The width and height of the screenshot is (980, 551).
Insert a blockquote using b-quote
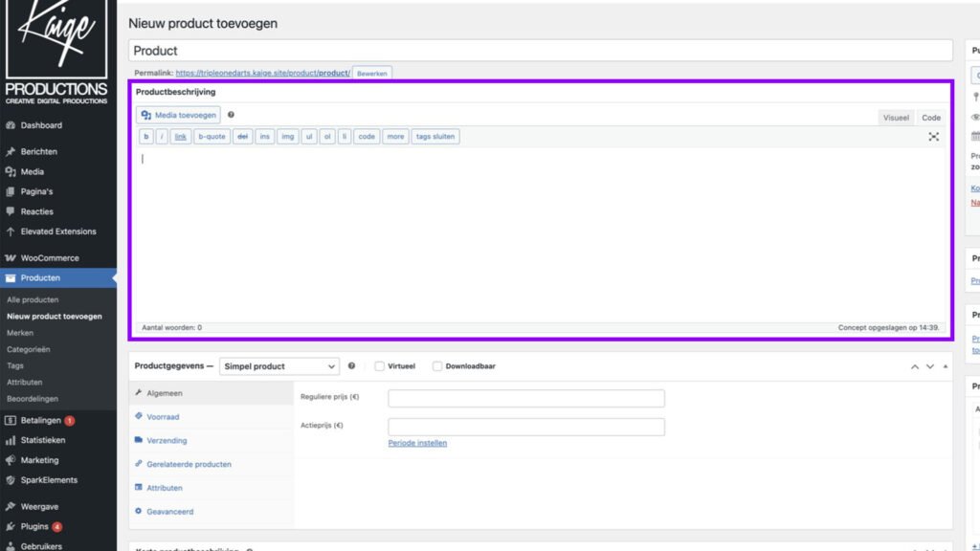212,136
